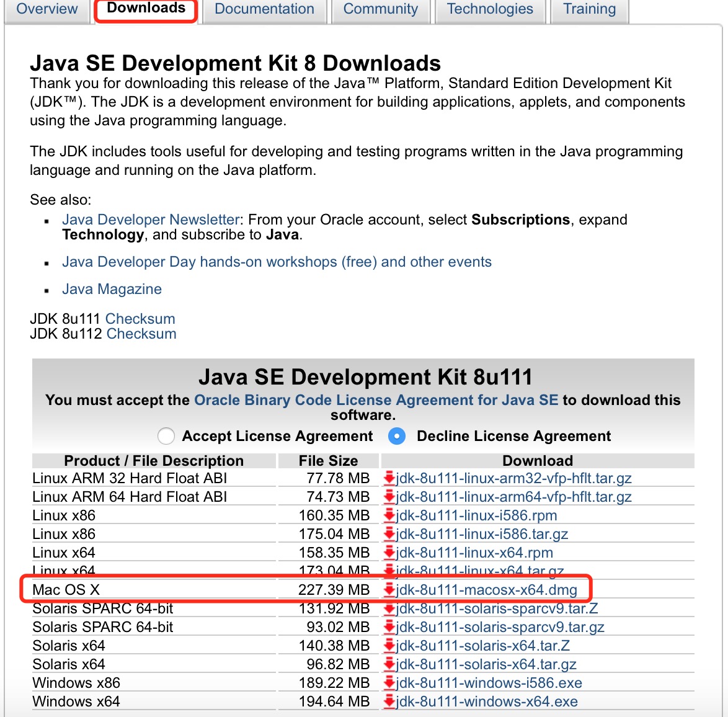
Task: Click the 227.39 MB file size
Action: [x=334, y=590]
